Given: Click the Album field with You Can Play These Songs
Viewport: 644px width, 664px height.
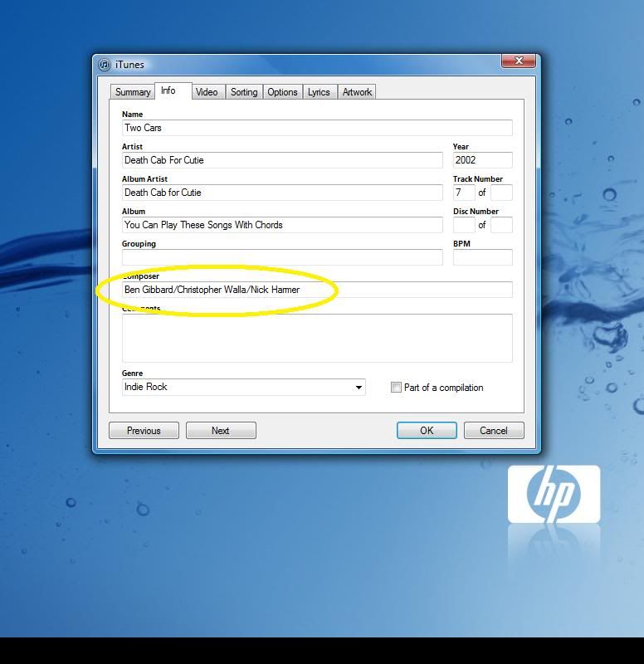Looking at the screenshot, I should point(282,225).
